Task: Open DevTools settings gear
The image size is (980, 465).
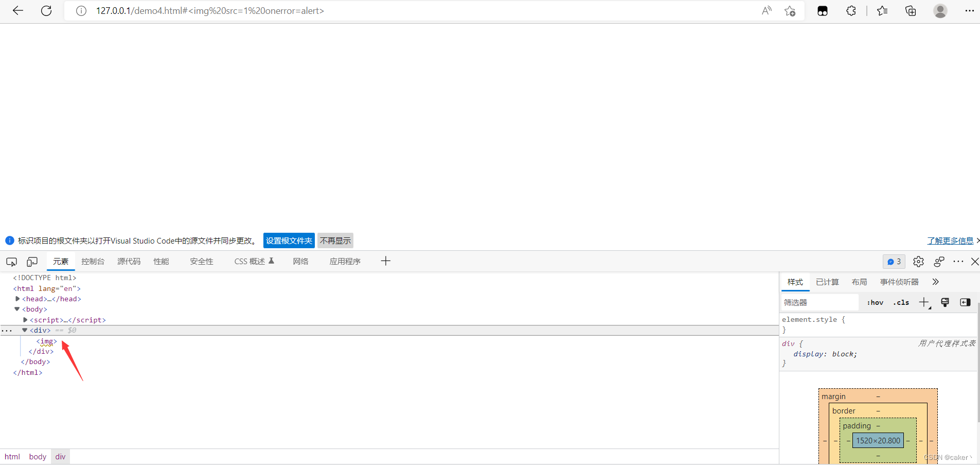Action: coord(918,262)
